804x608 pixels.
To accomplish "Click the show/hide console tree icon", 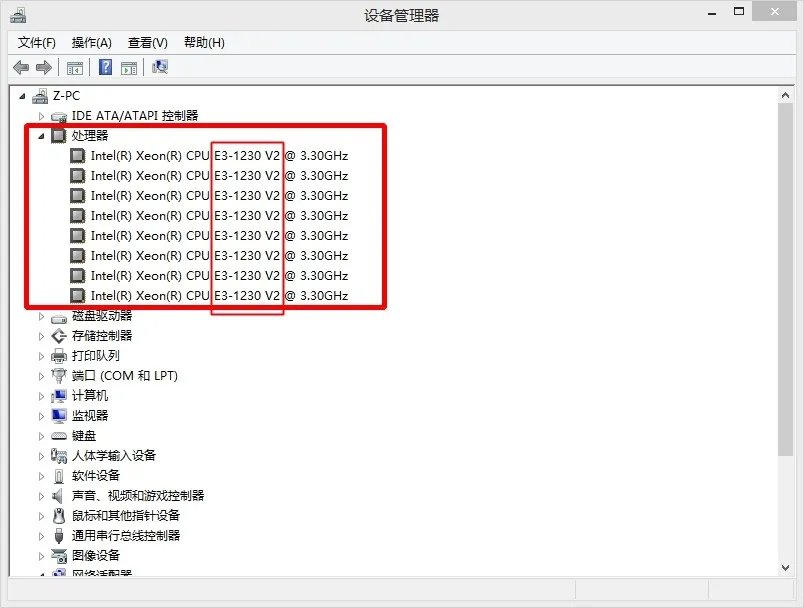I will [74, 67].
